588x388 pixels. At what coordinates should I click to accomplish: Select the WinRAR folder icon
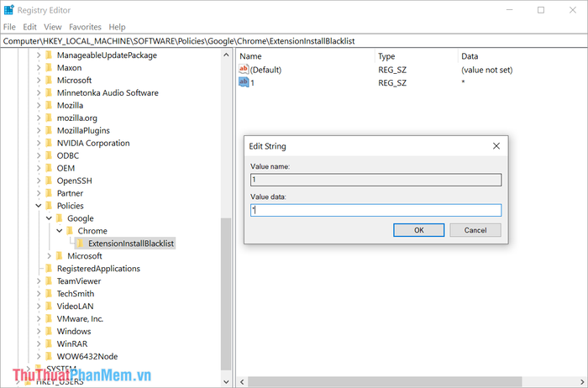[49, 343]
